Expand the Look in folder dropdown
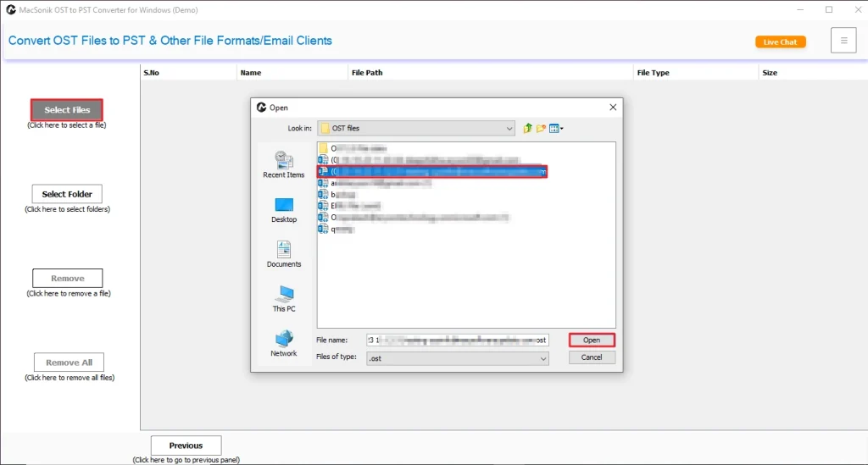The image size is (868, 465). tap(509, 129)
